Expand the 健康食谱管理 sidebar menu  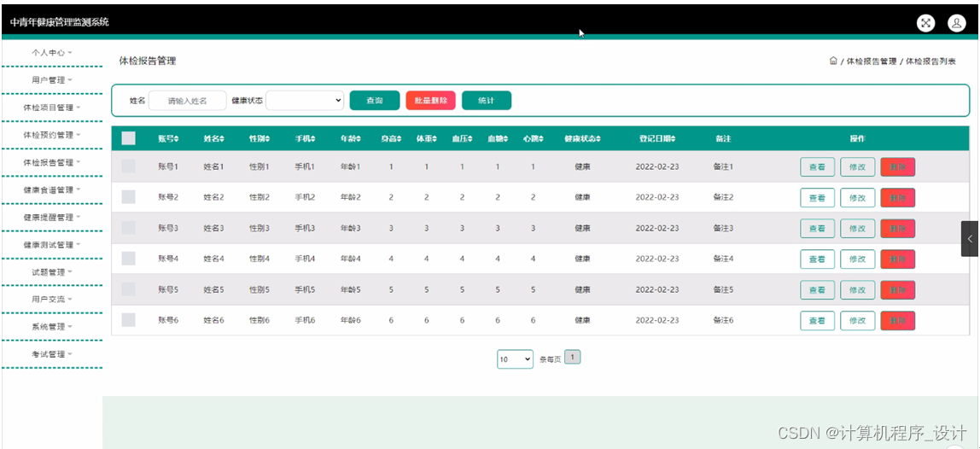[x=52, y=190]
